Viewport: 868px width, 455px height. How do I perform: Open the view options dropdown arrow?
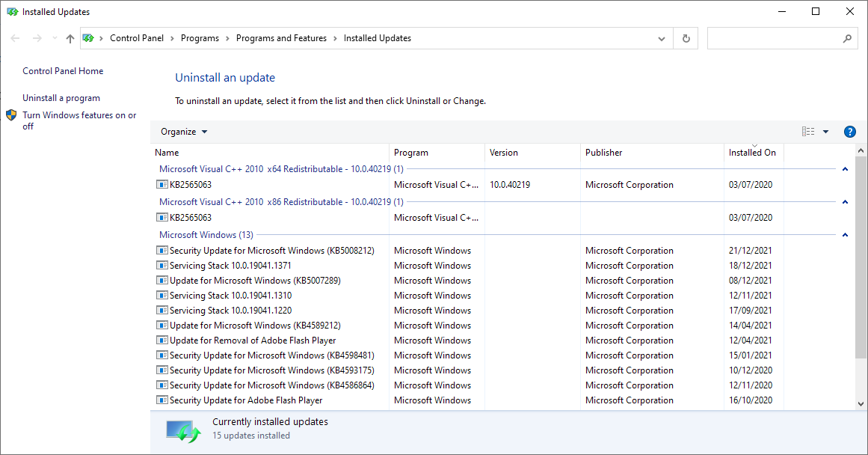click(x=826, y=132)
